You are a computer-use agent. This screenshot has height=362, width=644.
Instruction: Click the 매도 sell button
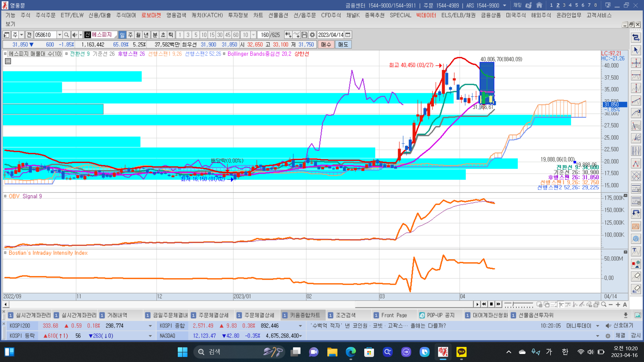click(343, 45)
